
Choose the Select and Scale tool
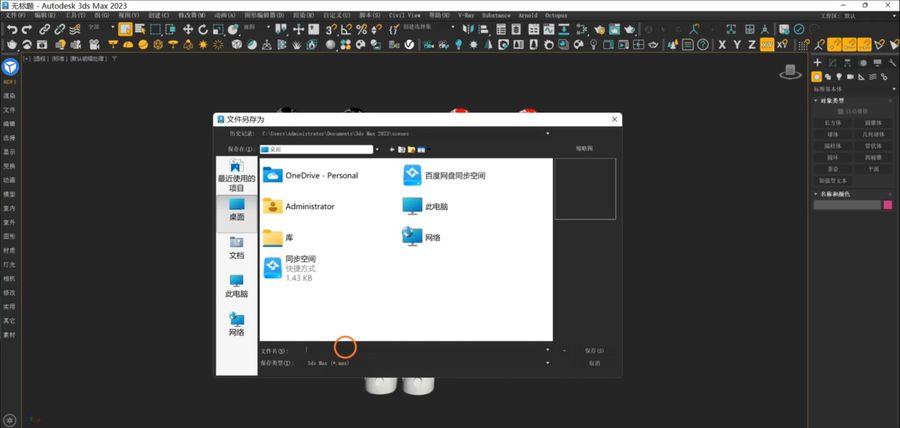[218, 29]
